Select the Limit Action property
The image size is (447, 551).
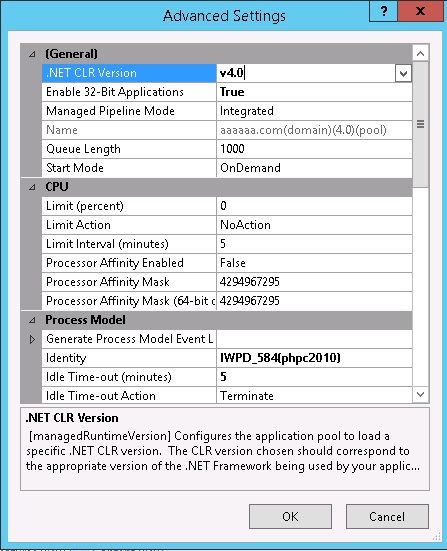pyautogui.click(x=129, y=225)
